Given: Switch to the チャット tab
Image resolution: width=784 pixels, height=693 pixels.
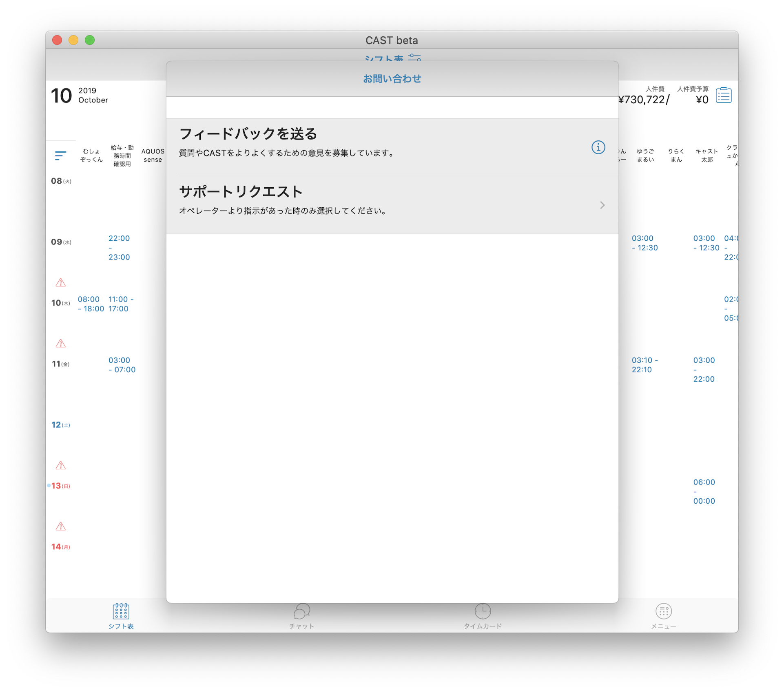Looking at the screenshot, I should click(302, 616).
